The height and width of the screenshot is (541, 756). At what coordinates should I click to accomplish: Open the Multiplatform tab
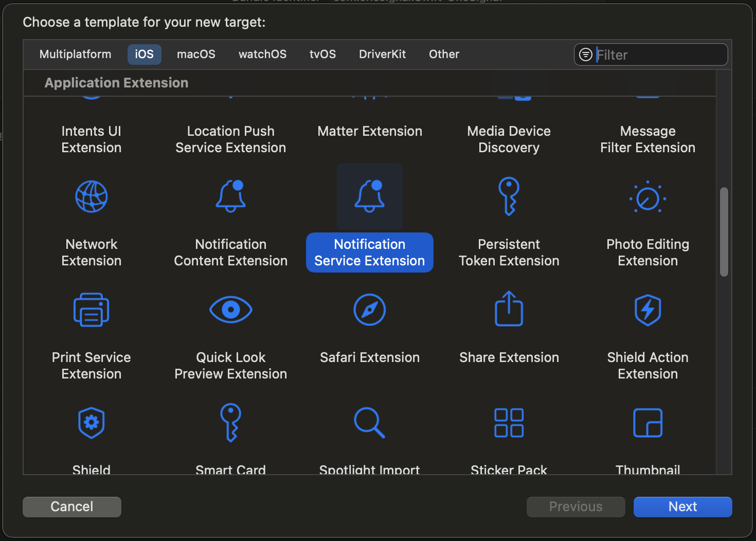coord(76,55)
